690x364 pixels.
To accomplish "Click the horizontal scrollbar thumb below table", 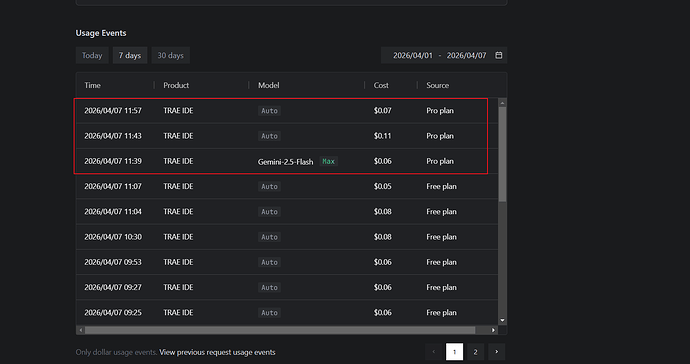I will [280, 330].
